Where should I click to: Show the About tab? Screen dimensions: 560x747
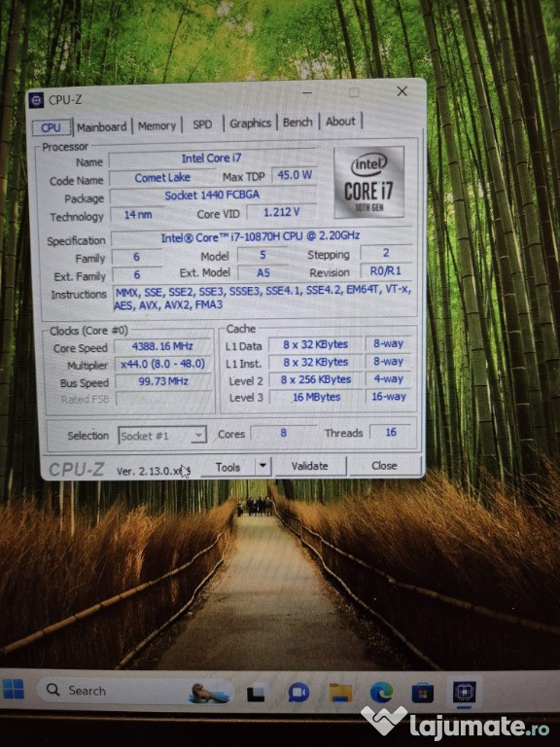(x=340, y=121)
